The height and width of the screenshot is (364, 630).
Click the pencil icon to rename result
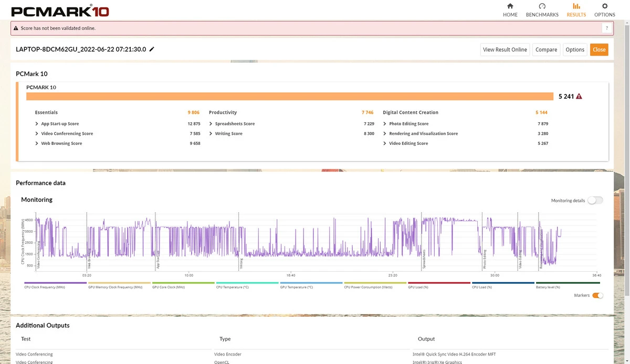(x=152, y=49)
